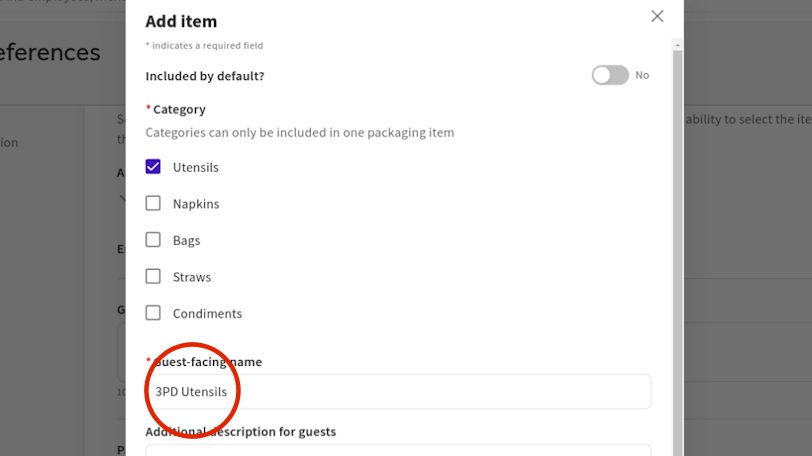Image resolution: width=812 pixels, height=456 pixels.
Task: Click the 'Napkins' label text
Action: 196,204
